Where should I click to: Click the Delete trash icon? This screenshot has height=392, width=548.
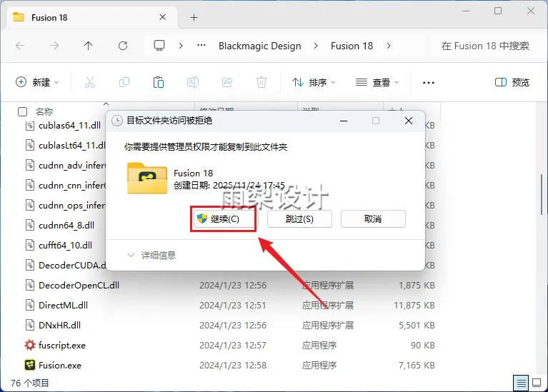click(x=261, y=82)
